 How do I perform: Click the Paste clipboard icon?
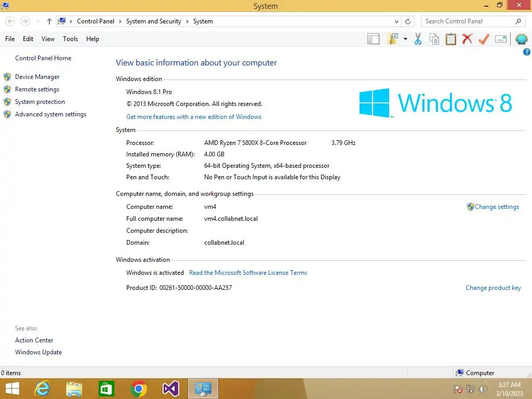click(x=450, y=38)
